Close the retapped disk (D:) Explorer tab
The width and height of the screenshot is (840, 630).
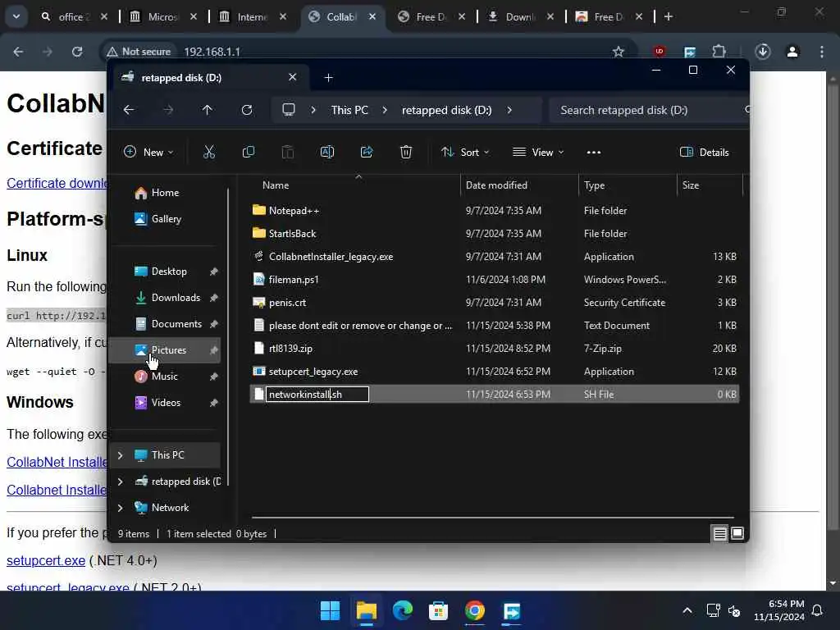pos(293,77)
